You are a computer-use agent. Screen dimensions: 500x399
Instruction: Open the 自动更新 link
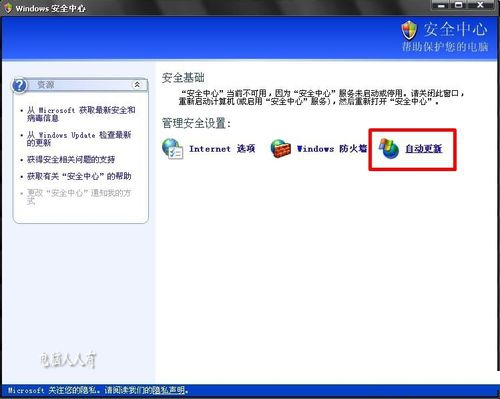(x=424, y=149)
